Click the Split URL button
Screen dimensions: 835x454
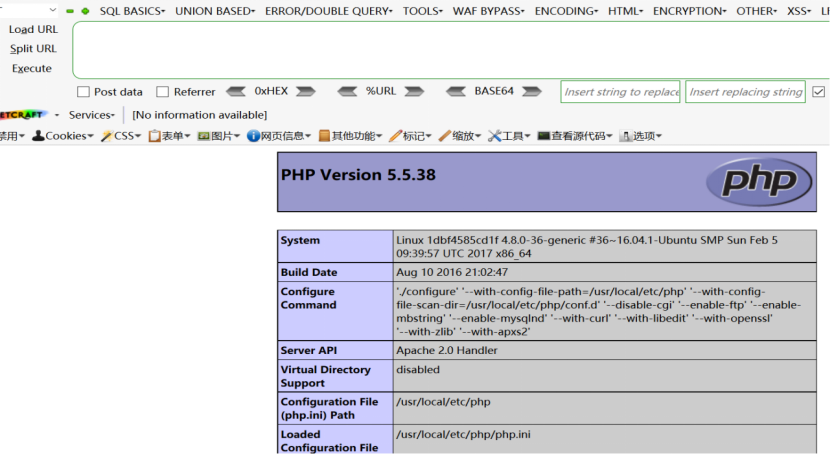pyautogui.click(x=33, y=49)
